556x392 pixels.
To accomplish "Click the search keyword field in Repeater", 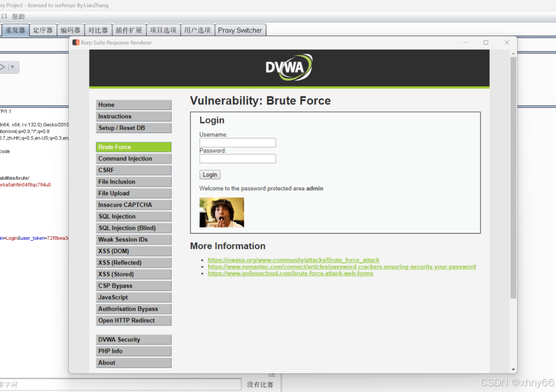I will pyautogui.click(x=120, y=385).
